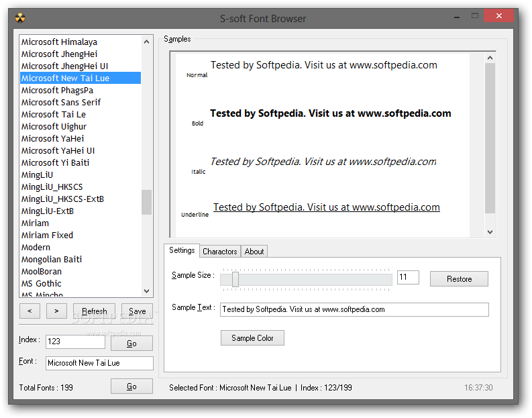
Task: Click the previous font arrow button
Action: (x=30, y=311)
